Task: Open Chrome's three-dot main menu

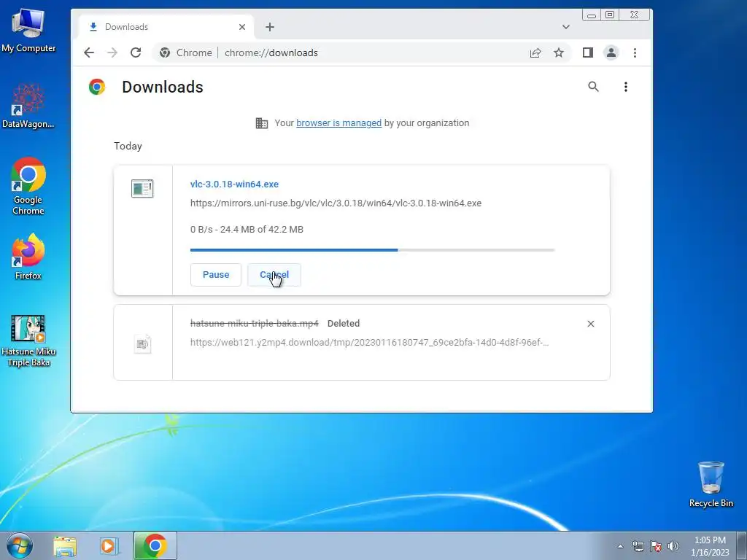Action: pos(635,52)
